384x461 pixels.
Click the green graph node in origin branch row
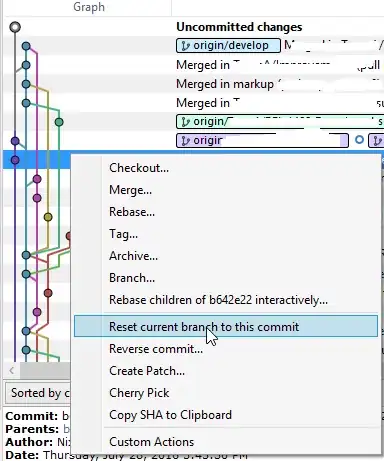(59, 122)
